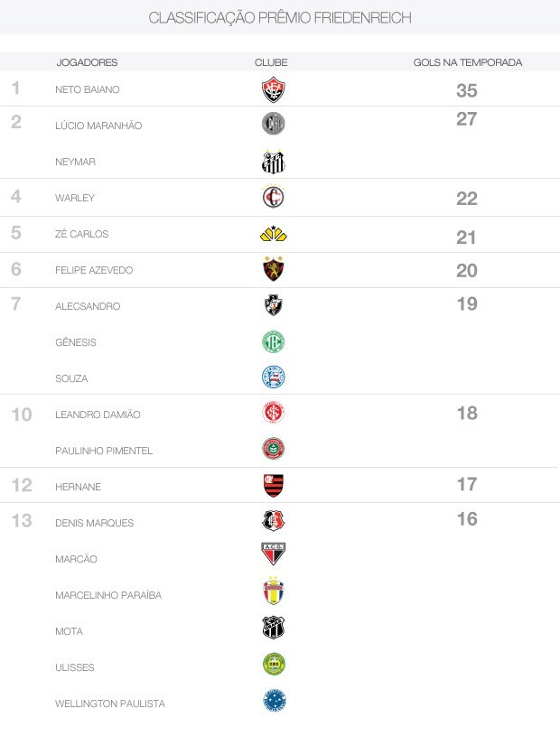Click the 35 goals value
Image resolution: width=560 pixels, height=736 pixels.
[x=466, y=91]
